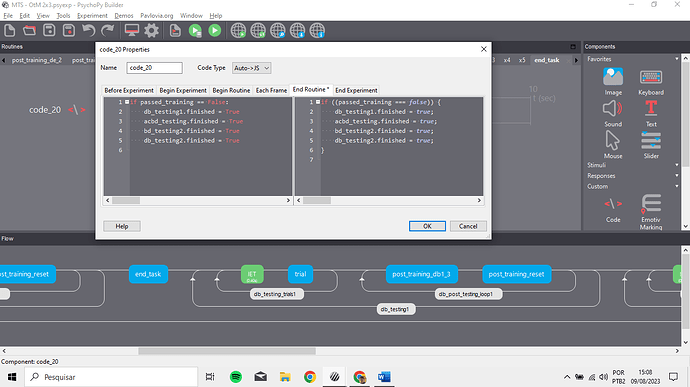Click the Name input field
Screen dimensions: 690x387
[154, 68]
